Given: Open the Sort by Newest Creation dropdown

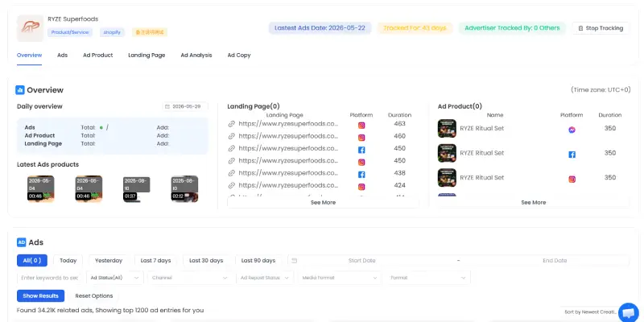Looking at the screenshot, I should coord(590,312).
